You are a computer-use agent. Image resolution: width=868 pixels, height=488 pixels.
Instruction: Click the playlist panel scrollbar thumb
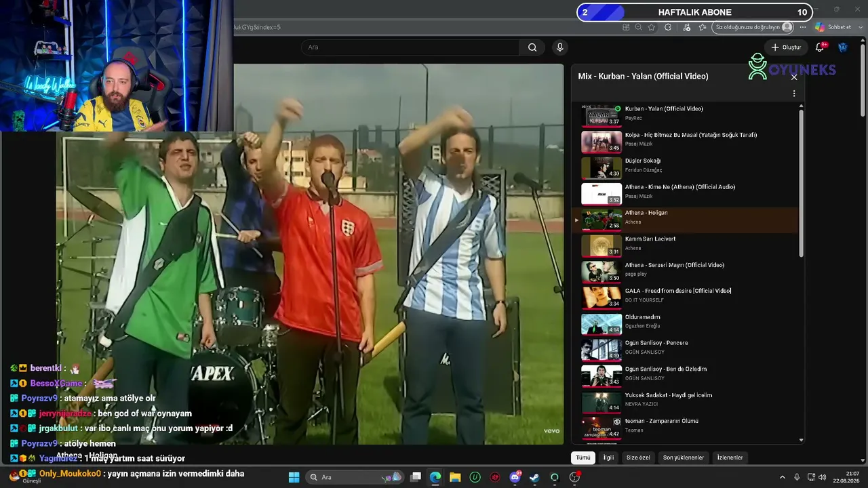point(802,183)
